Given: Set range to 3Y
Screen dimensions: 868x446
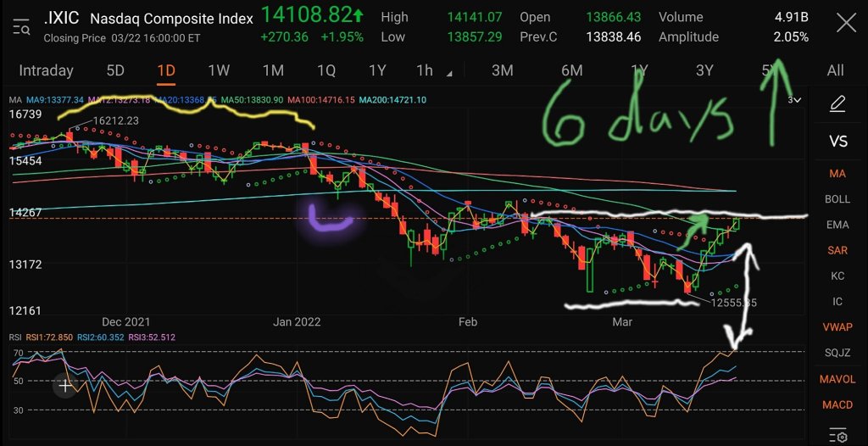Looking at the screenshot, I should pyautogui.click(x=704, y=70).
